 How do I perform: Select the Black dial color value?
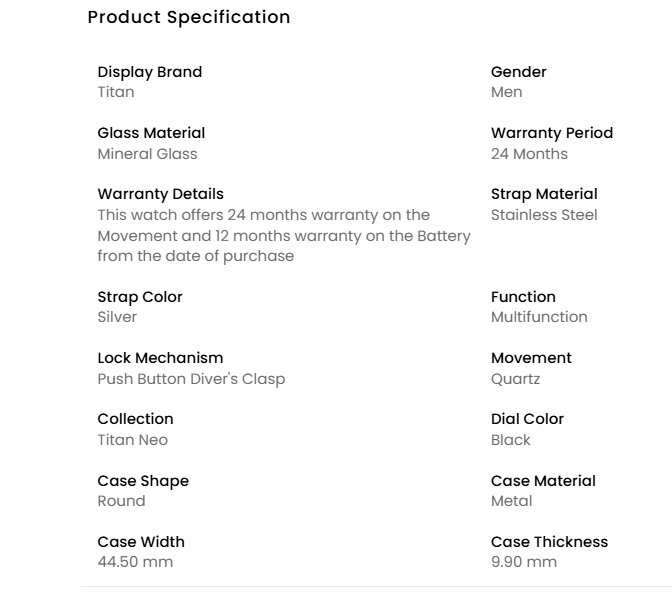[x=510, y=440]
